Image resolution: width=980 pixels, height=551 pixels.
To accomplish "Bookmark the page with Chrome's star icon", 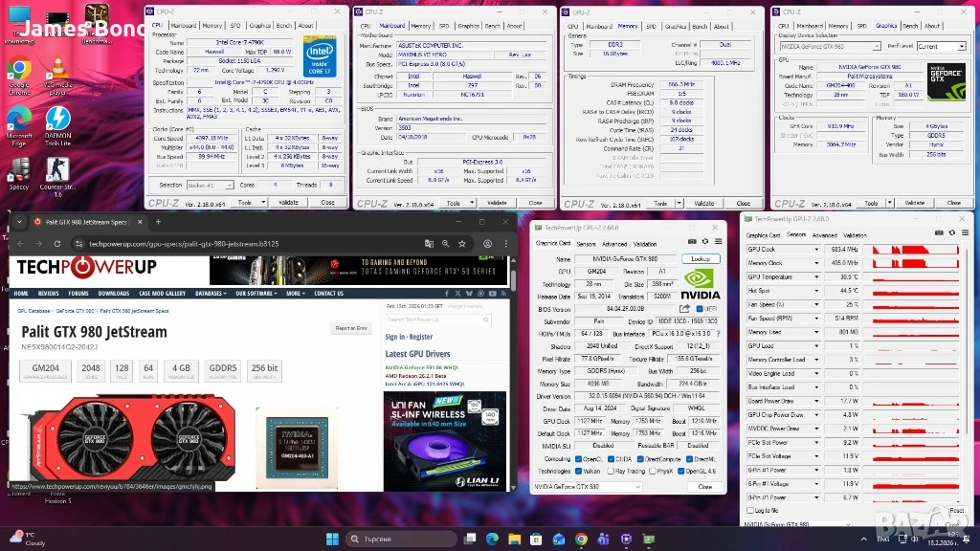I will click(460, 244).
